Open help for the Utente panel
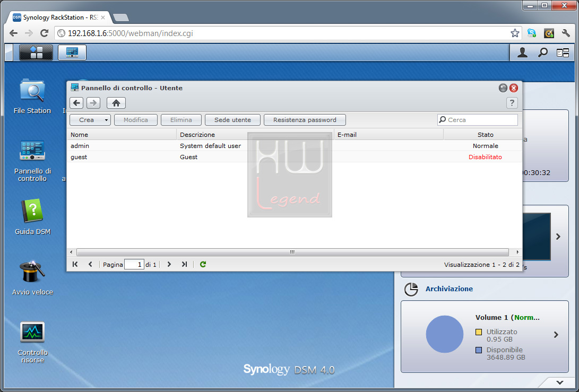 click(x=512, y=103)
